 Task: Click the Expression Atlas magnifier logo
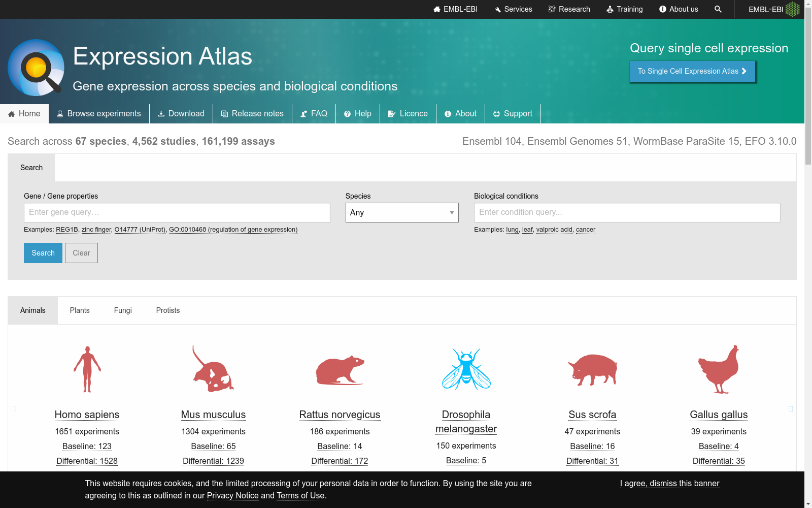[x=36, y=68]
